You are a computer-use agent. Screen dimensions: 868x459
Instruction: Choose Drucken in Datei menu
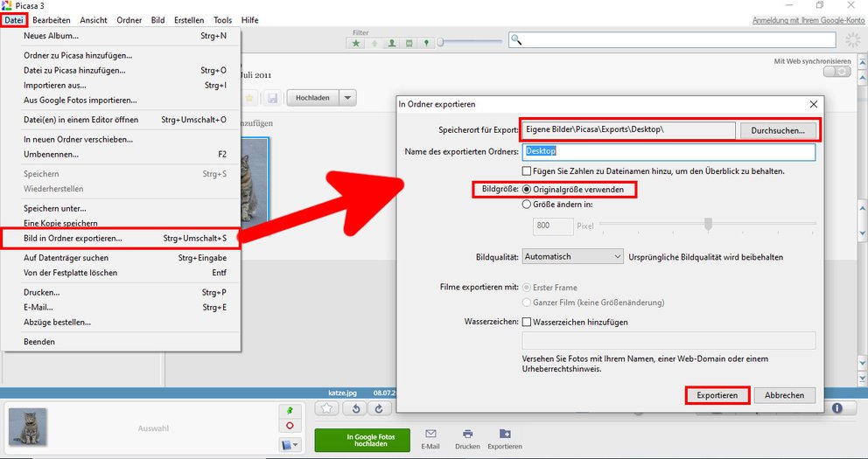tap(121, 292)
